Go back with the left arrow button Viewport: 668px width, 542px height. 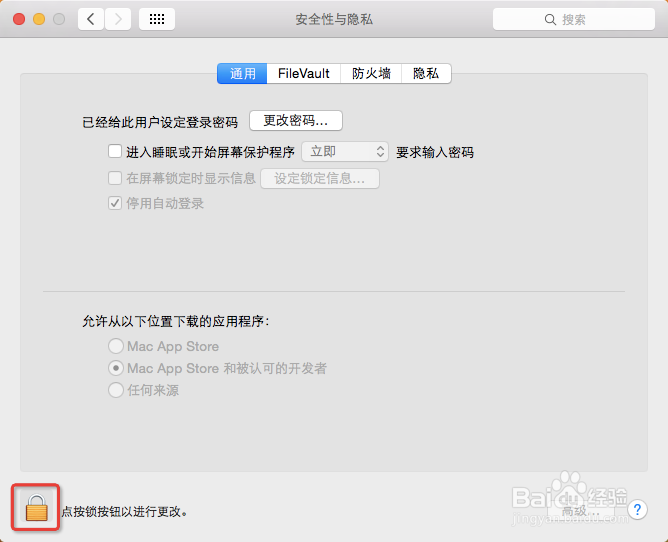[91, 19]
